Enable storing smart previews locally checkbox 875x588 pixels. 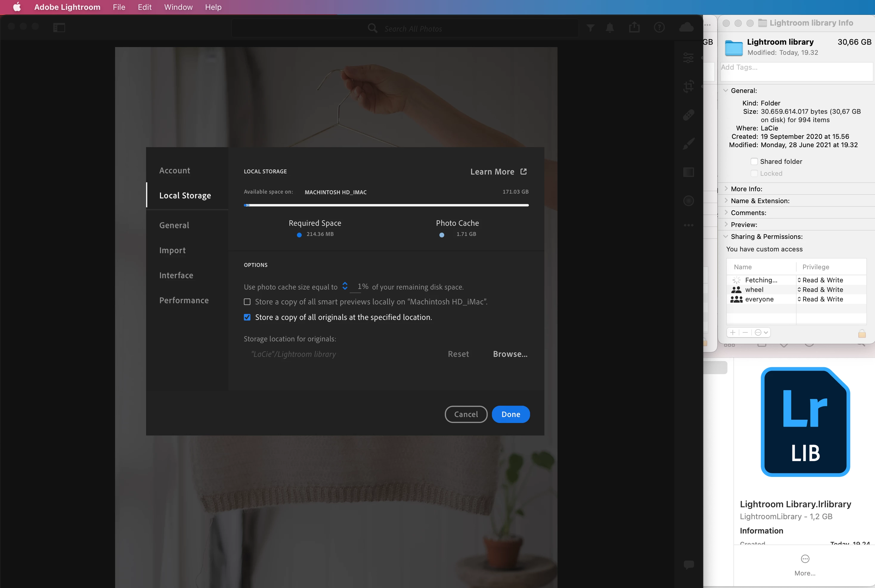coord(247,302)
